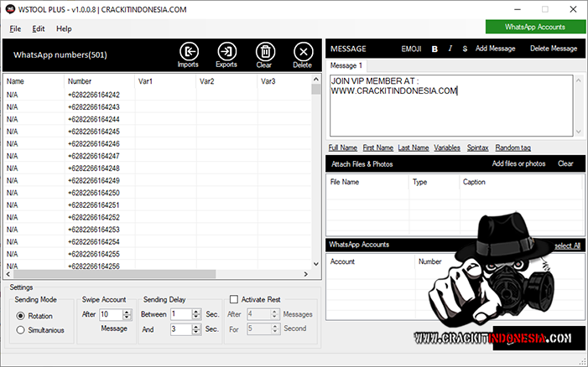The height and width of the screenshot is (367, 588).
Task: Click the Exports icon
Action: point(226,54)
